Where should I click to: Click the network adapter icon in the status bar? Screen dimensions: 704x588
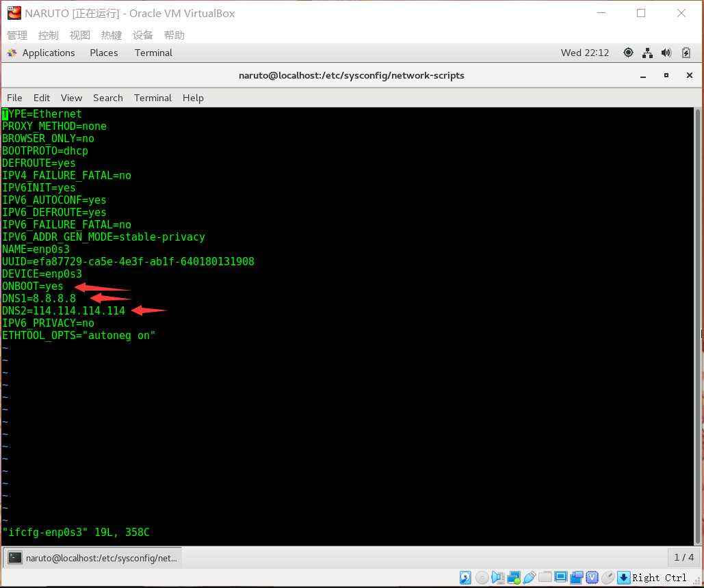(x=512, y=577)
